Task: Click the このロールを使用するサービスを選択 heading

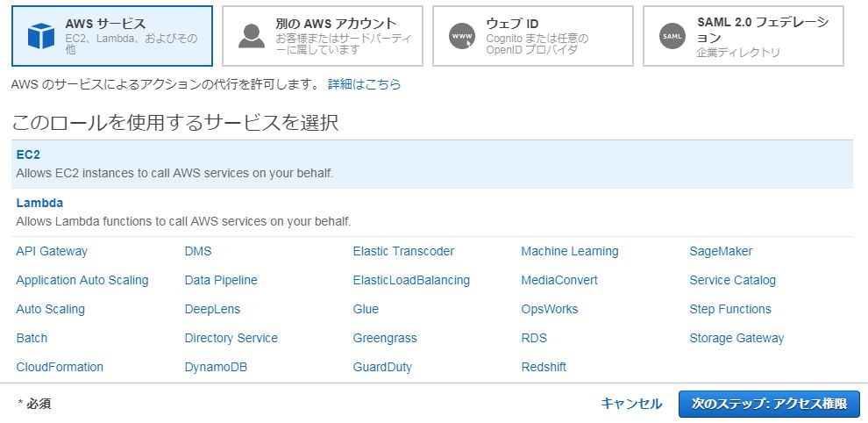Action: (175, 123)
